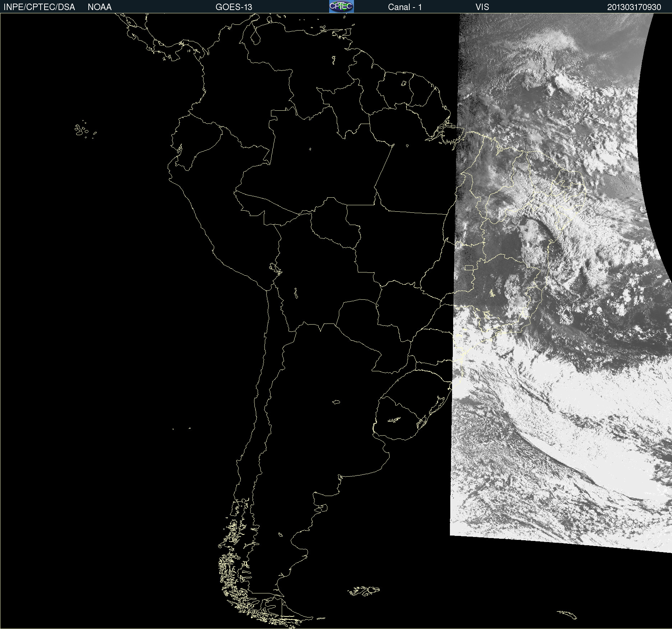The height and width of the screenshot is (629, 672).
Task: Select the INPE/CPTEC/DSA header label
Action: (x=39, y=7)
